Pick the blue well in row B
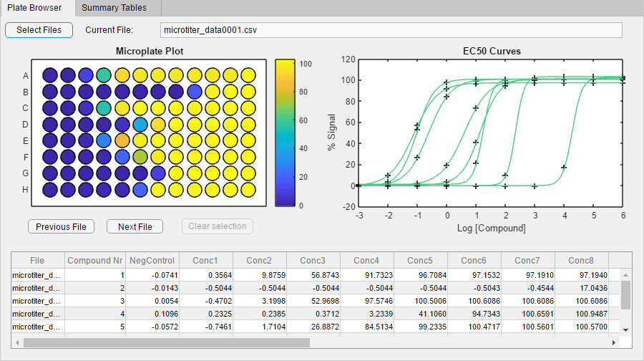Image resolution: width=644 pixels, height=361 pixels. click(x=195, y=92)
